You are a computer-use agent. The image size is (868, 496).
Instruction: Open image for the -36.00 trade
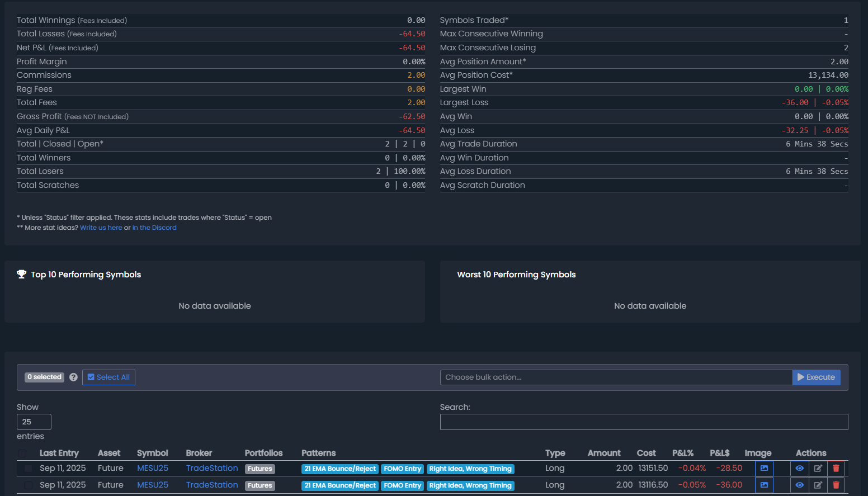pos(764,485)
